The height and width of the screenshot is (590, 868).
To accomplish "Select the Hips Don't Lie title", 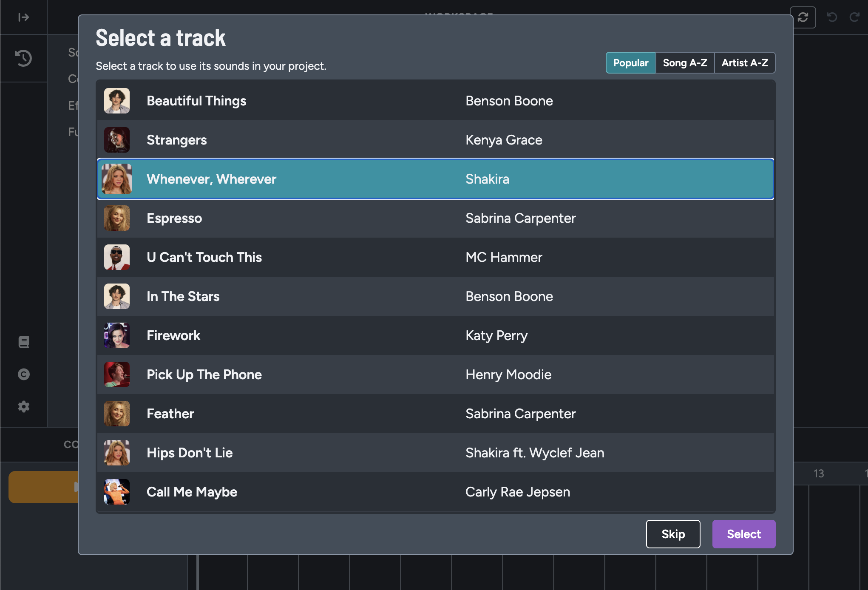I will coord(190,453).
